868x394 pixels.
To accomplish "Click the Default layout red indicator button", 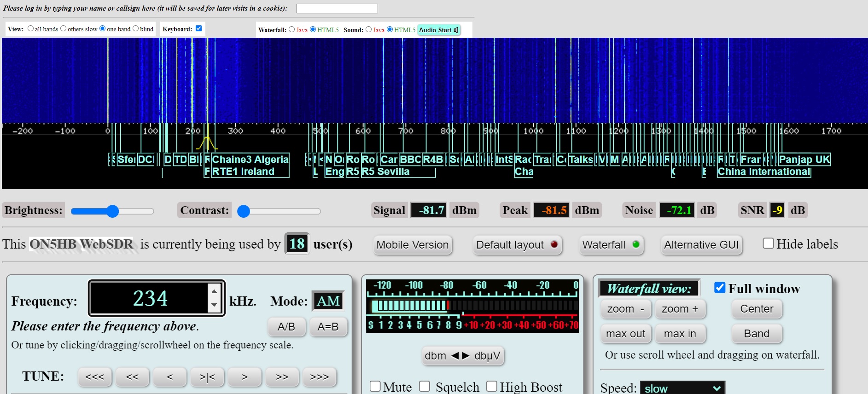I will pos(517,245).
